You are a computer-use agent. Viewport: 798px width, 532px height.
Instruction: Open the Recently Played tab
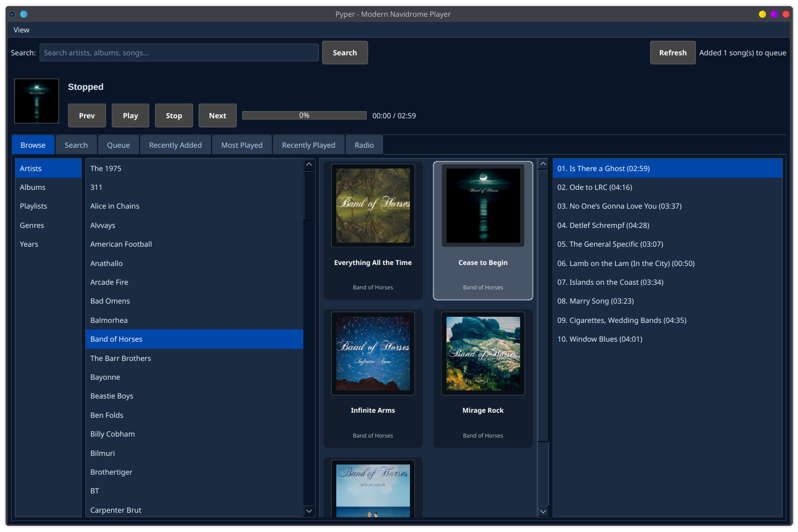point(308,145)
